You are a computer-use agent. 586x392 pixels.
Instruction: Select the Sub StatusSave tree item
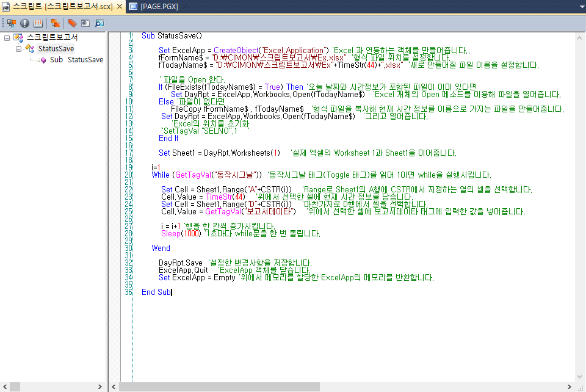77,59
